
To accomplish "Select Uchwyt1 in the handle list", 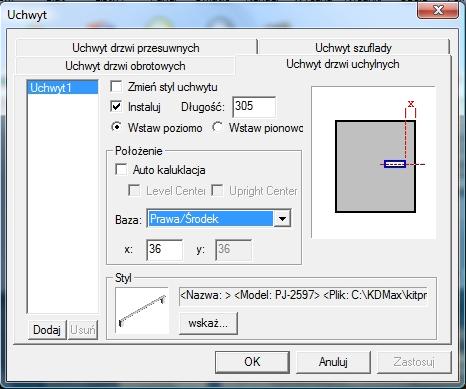I will (x=63, y=88).
